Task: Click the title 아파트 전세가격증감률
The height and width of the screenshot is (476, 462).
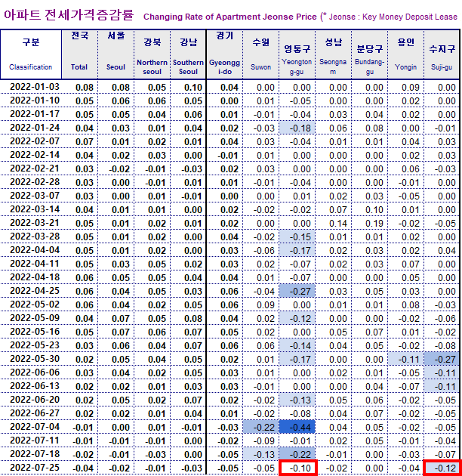Action: click(x=69, y=15)
